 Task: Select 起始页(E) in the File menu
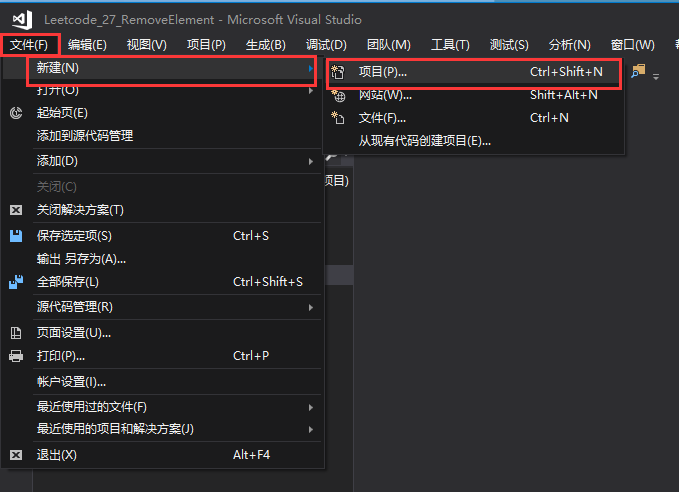coord(162,113)
